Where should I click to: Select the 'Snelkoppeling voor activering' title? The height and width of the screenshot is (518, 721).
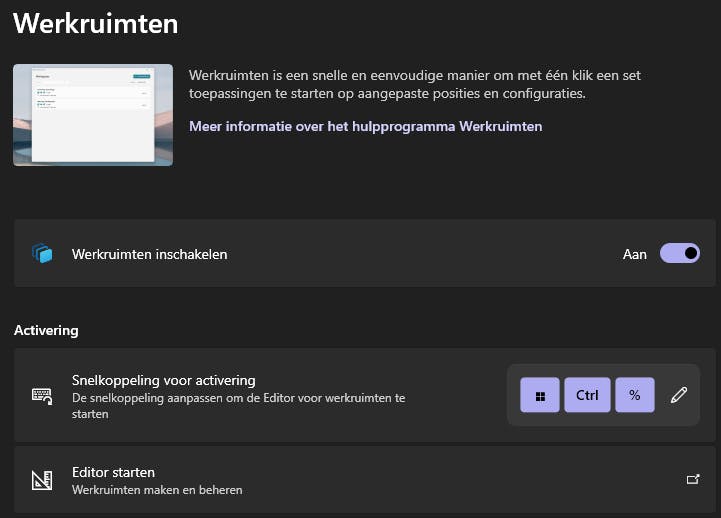pyautogui.click(x=164, y=380)
